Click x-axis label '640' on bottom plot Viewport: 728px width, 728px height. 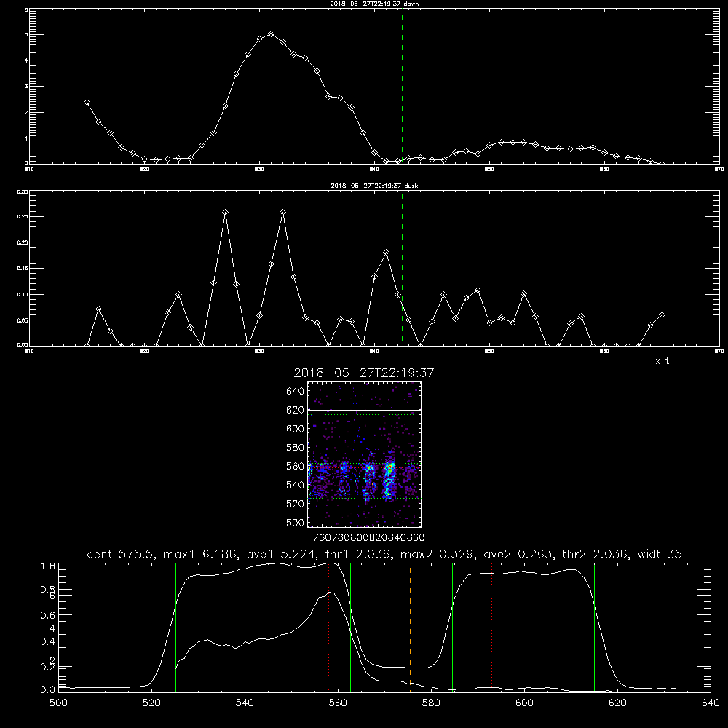pyautogui.click(x=711, y=703)
